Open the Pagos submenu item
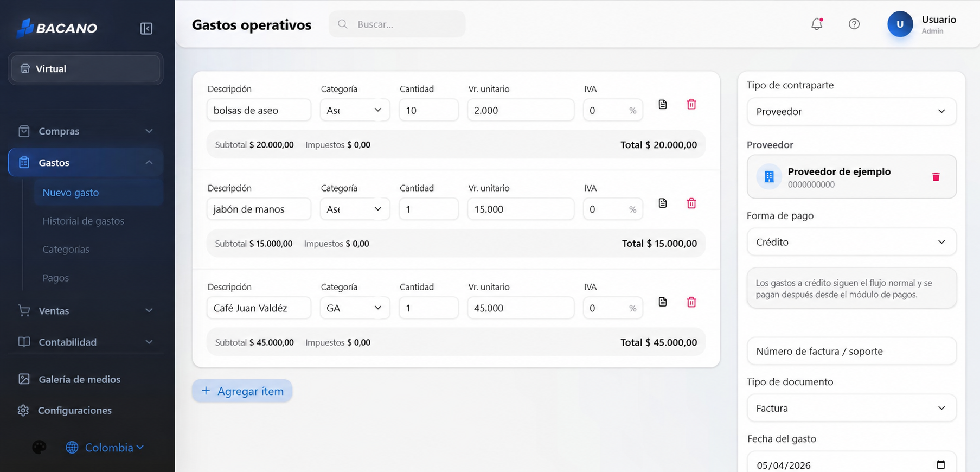Screen dimensions: 980x472 56,278
